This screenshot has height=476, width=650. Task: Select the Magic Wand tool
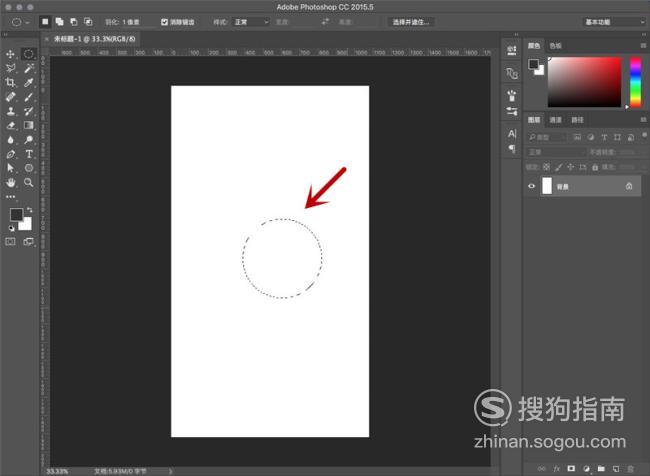coord(29,68)
